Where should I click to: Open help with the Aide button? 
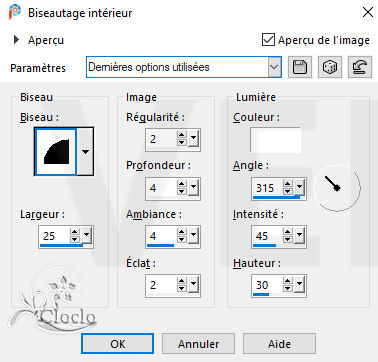[x=279, y=344]
